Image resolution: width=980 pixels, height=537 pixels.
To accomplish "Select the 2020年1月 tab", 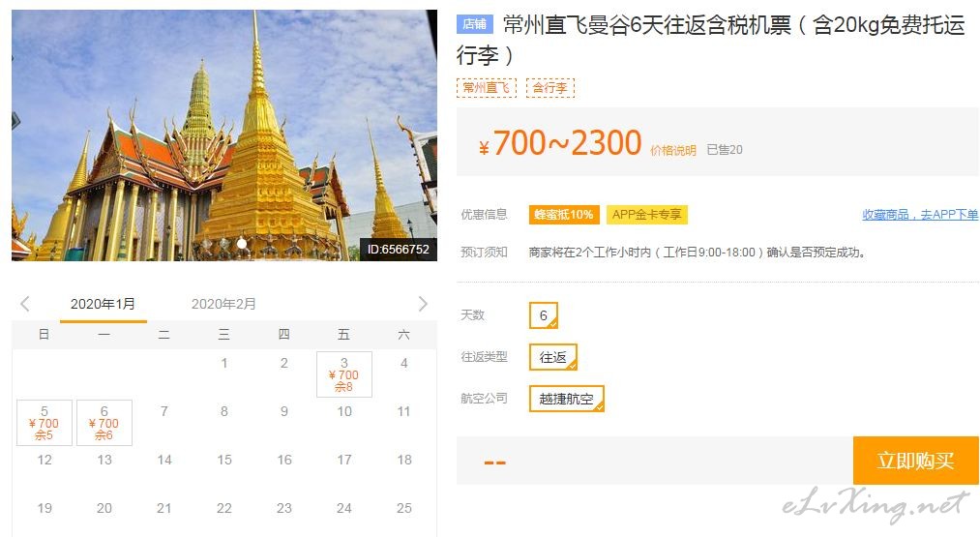I will click(104, 304).
